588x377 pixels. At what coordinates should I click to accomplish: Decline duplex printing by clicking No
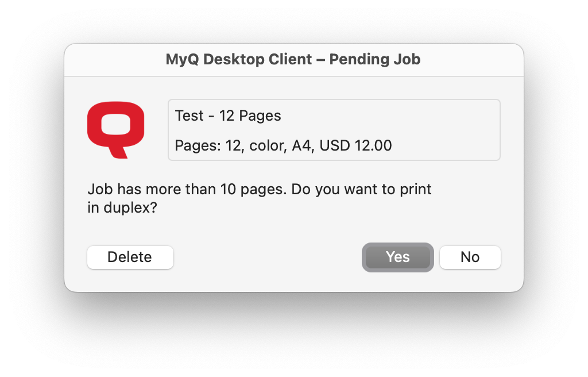(x=470, y=257)
